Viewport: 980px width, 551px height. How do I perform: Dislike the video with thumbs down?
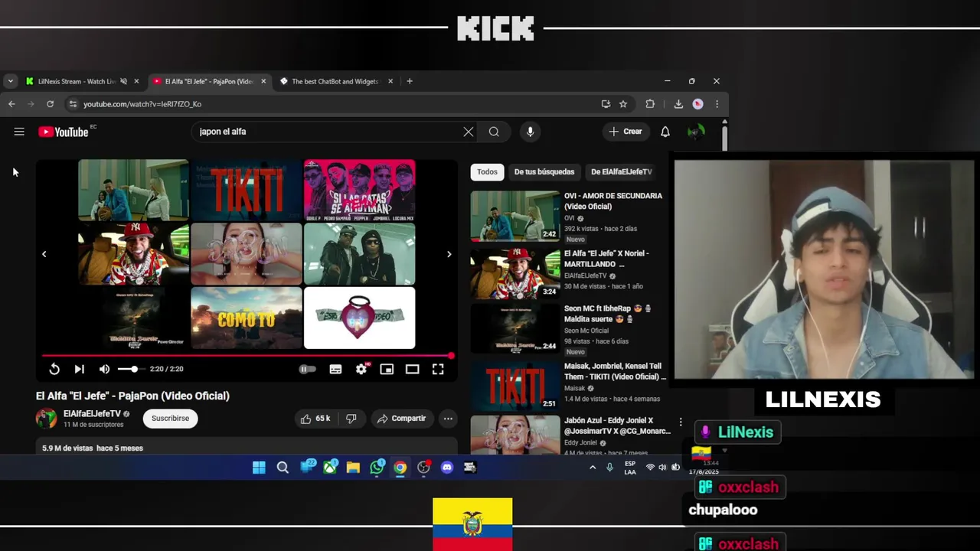point(351,419)
